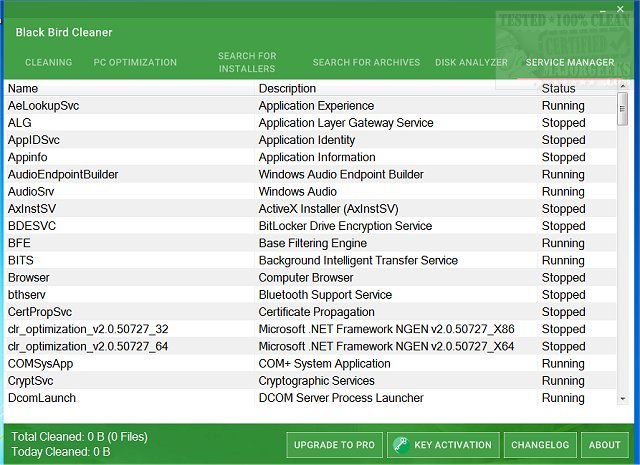
Task: Click the NGEN v2.0.50727_X86 description
Action: click(387, 329)
